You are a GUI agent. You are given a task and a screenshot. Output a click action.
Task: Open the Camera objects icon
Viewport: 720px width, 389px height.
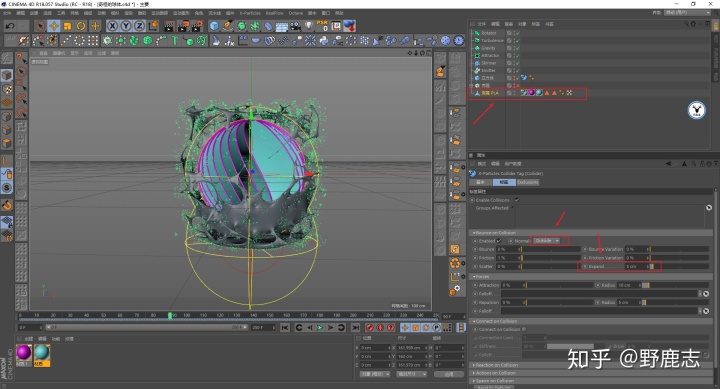point(295,26)
